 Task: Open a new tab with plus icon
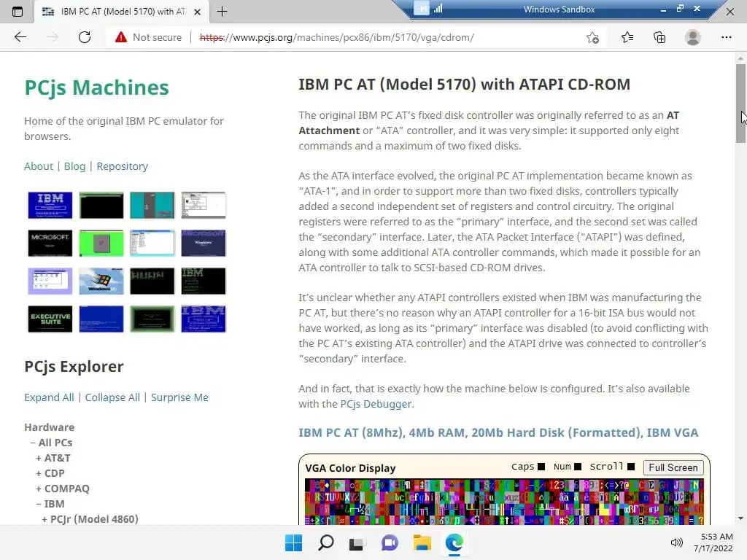[222, 12]
